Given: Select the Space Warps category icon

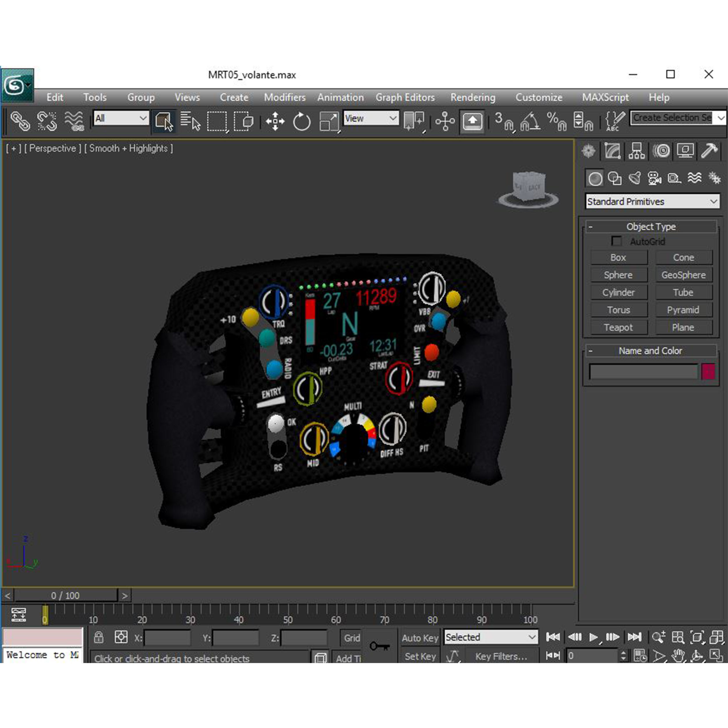Looking at the screenshot, I should click(x=695, y=178).
